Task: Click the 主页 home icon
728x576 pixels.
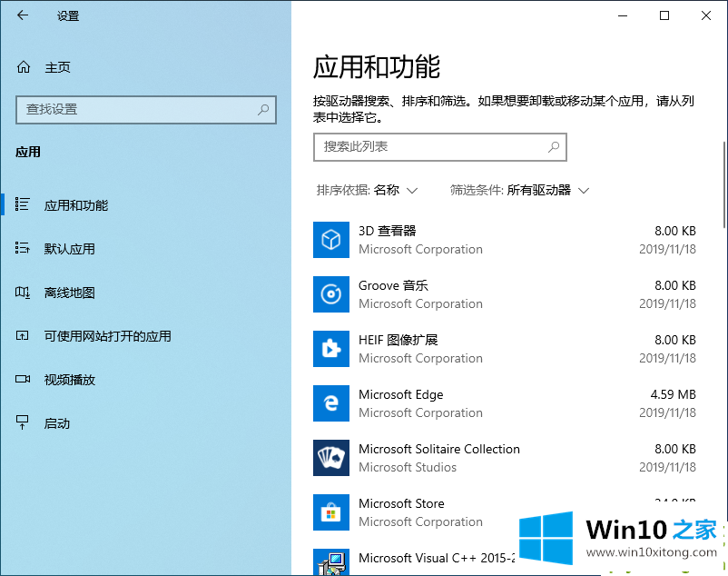Action: click(x=25, y=67)
